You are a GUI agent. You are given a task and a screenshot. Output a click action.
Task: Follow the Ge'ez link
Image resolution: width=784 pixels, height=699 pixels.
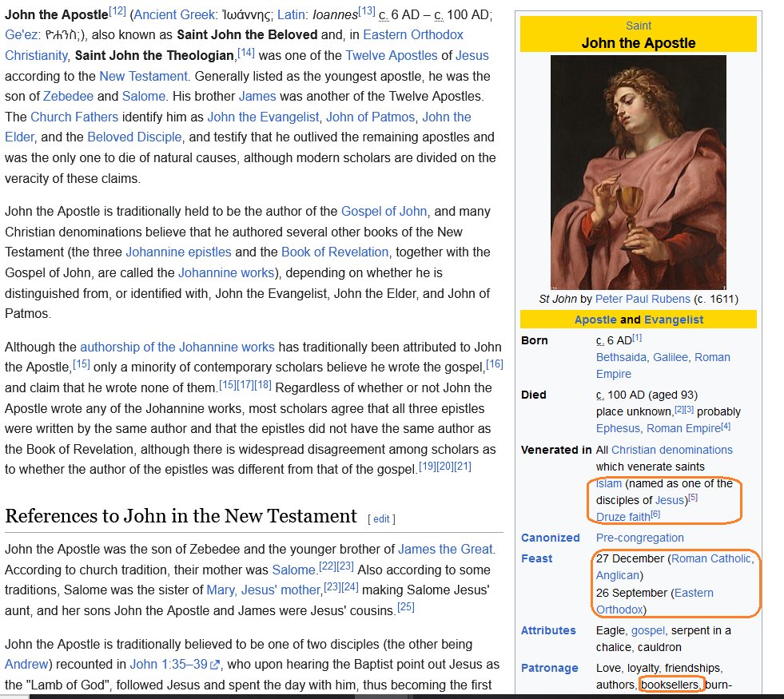pos(21,35)
